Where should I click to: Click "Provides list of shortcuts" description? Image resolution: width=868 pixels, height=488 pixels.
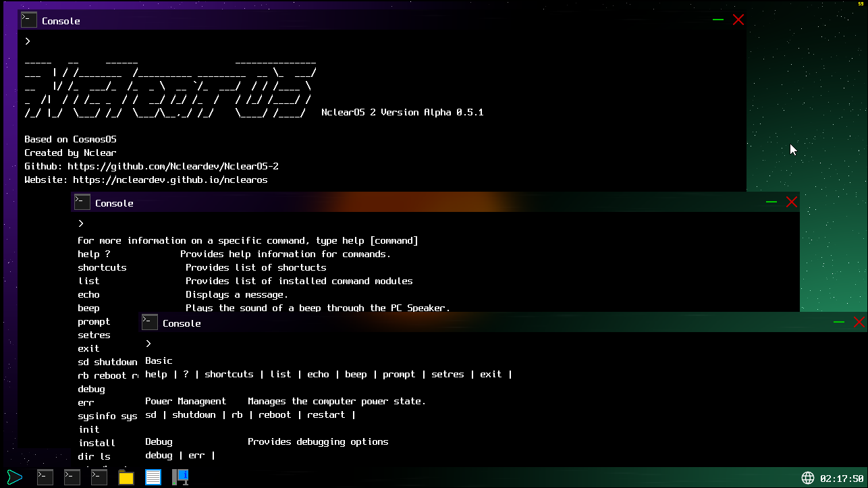[256, 267]
